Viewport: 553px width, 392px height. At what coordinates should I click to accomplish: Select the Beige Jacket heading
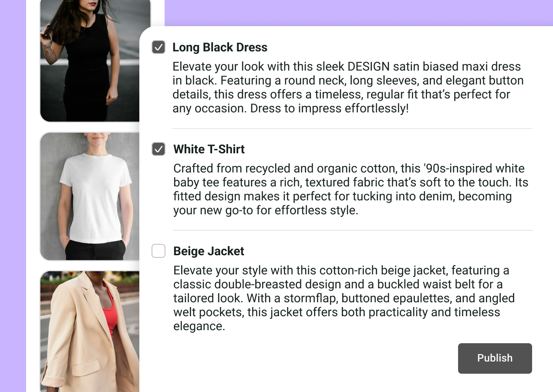point(209,251)
